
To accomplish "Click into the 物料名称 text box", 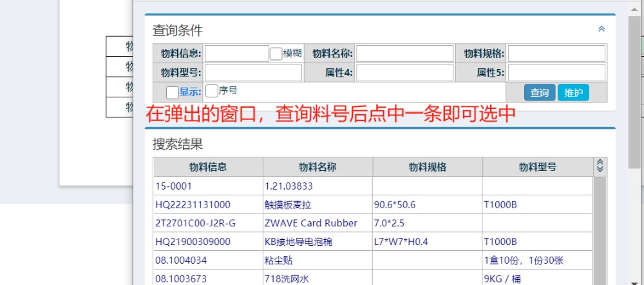I will click(x=405, y=54).
